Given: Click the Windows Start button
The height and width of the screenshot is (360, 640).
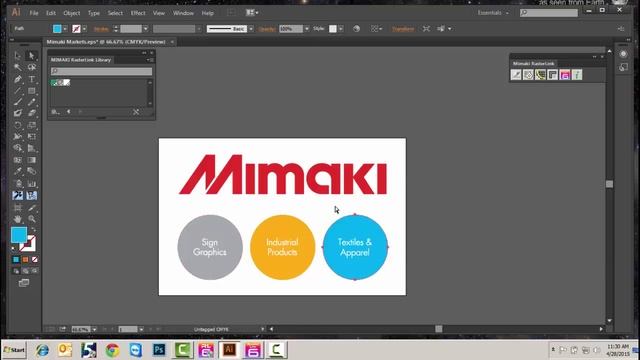Looking at the screenshot, I should click(x=14, y=350).
